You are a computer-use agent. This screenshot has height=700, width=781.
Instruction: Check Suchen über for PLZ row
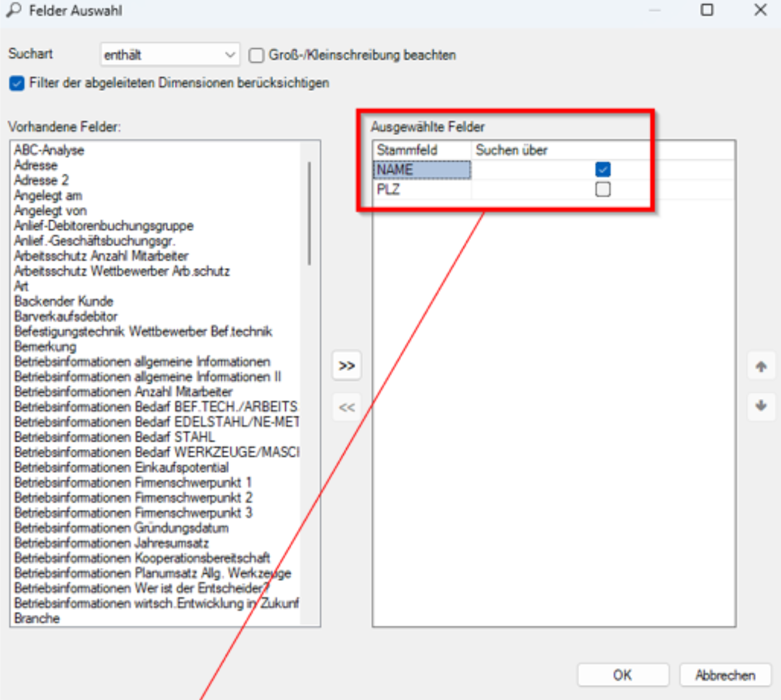[602, 189]
